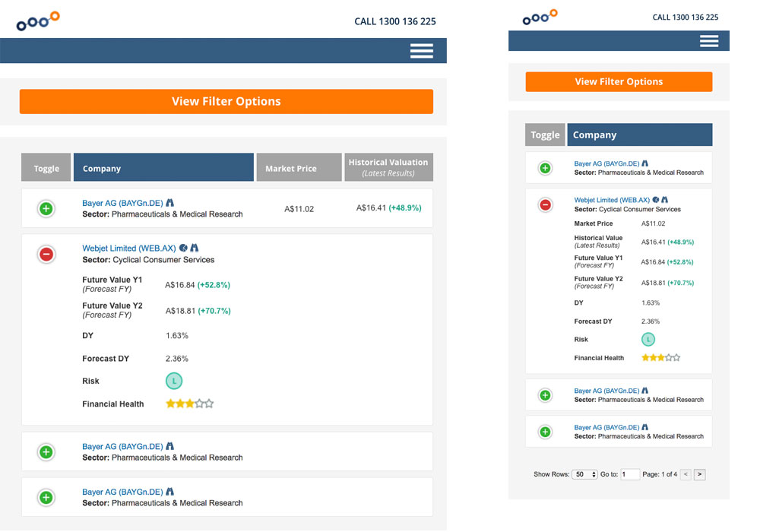Collapse Webjet Limited with the red minus, mobile layout
The height and width of the screenshot is (532, 760).
click(x=545, y=205)
